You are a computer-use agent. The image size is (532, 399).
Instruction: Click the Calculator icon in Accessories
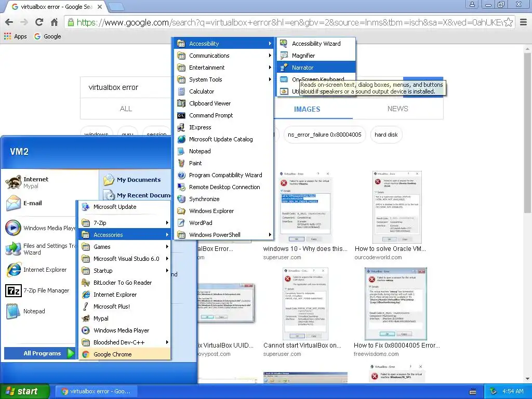pos(181,91)
